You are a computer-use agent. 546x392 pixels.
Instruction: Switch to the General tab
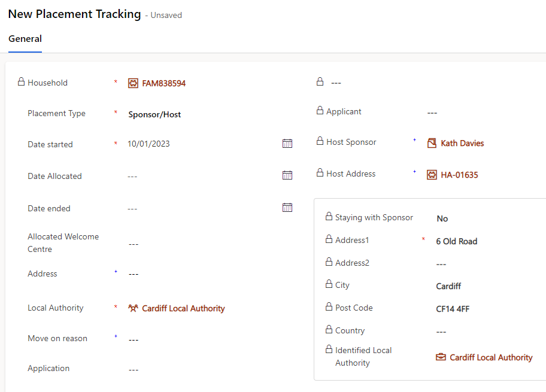point(25,38)
